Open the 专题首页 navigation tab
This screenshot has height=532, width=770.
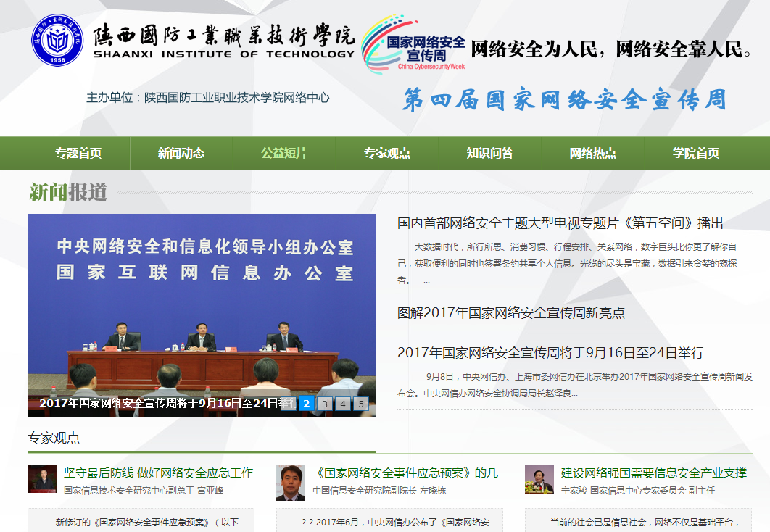click(x=78, y=153)
